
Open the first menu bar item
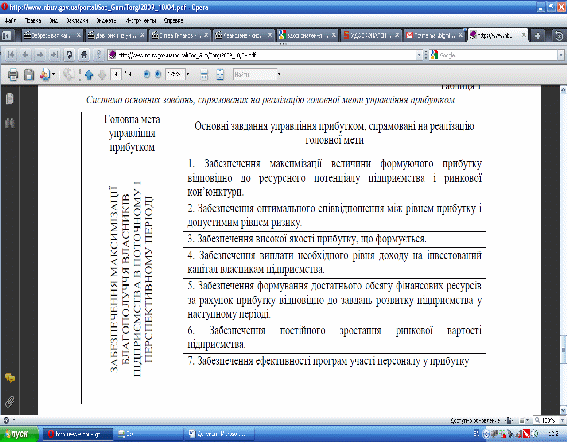tap(11, 21)
